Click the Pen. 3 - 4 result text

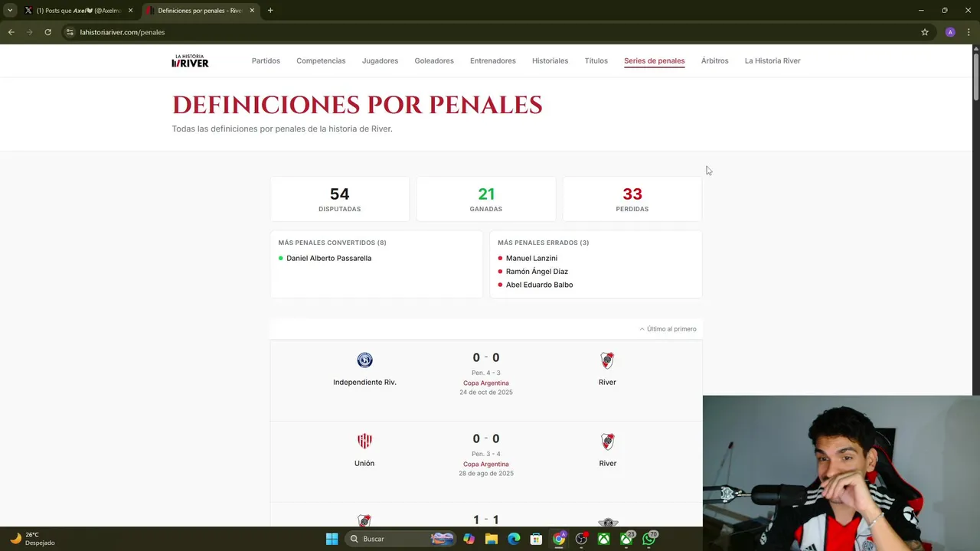tap(485, 454)
